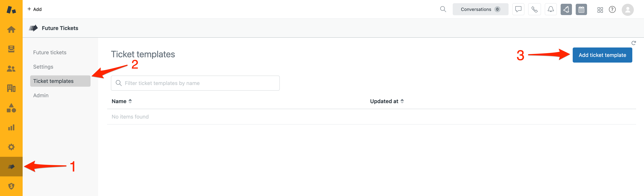Open the Customers sidebar icon
The image size is (644, 196).
coord(11,69)
